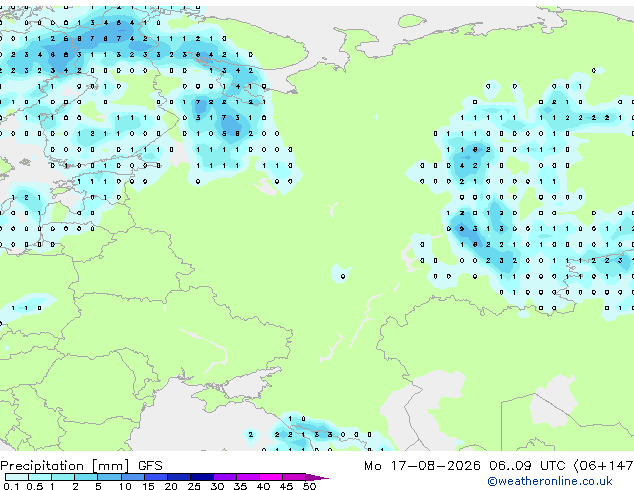Pick the 15–20 mm legend swatch
Viewport: 634px width, 490px height.
(155, 477)
